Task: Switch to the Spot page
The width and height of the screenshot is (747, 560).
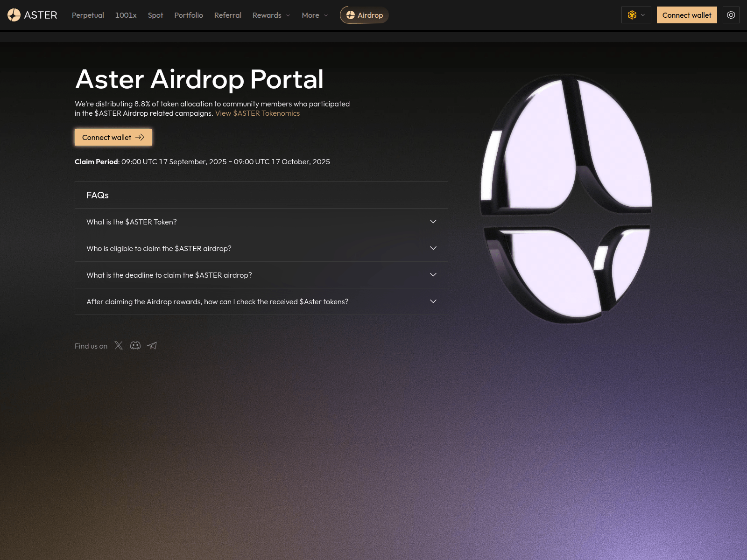Action: coord(155,15)
